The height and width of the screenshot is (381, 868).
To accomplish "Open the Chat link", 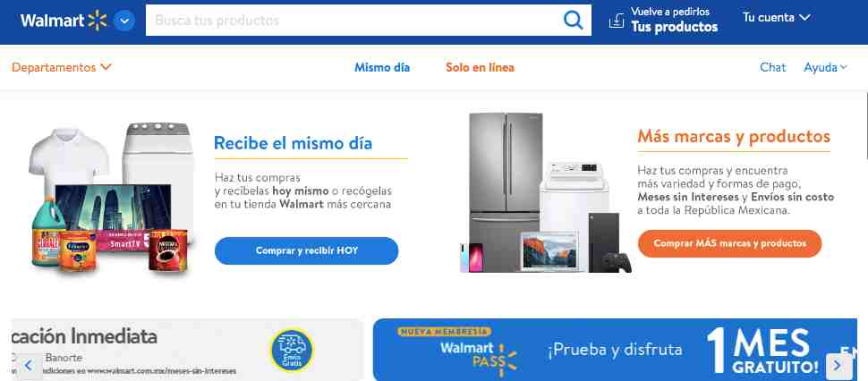I will 773,67.
